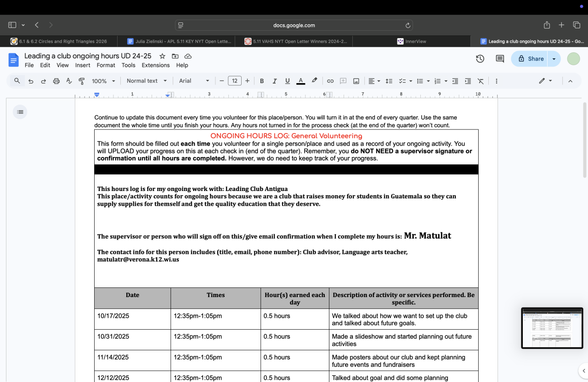Increase font size with plus button
This screenshot has width=588, height=382.
pyautogui.click(x=247, y=81)
